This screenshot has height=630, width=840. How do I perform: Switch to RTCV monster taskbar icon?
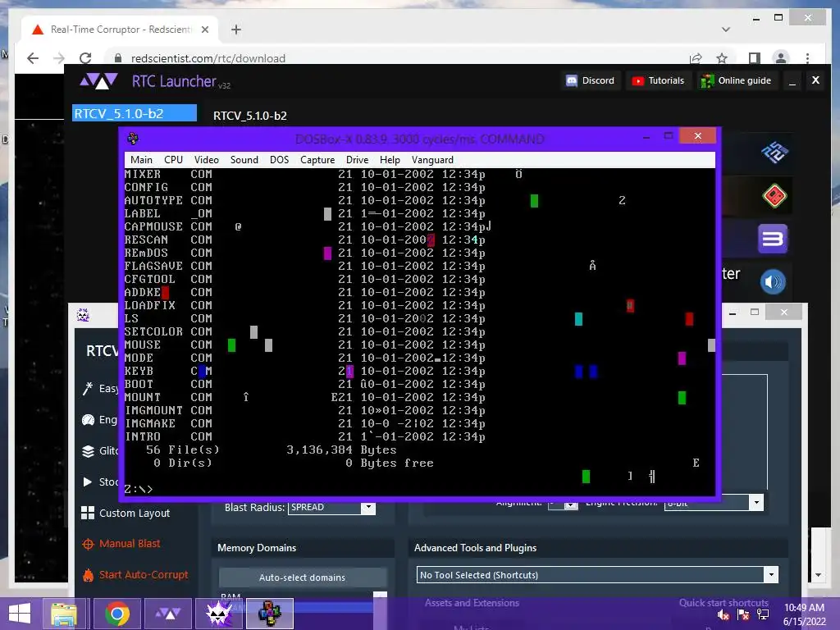click(x=219, y=614)
